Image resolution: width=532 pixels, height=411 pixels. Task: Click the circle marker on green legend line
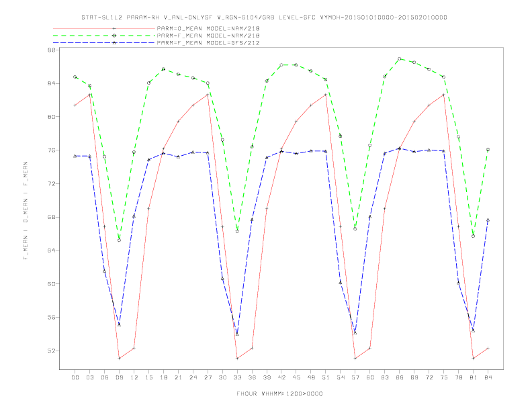click(x=114, y=36)
